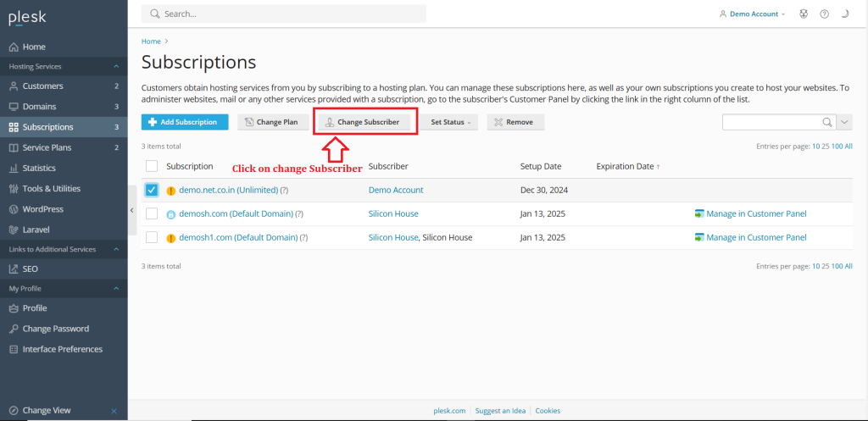Close the Change View option with X
This screenshot has height=421, width=868.
[114, 411]
